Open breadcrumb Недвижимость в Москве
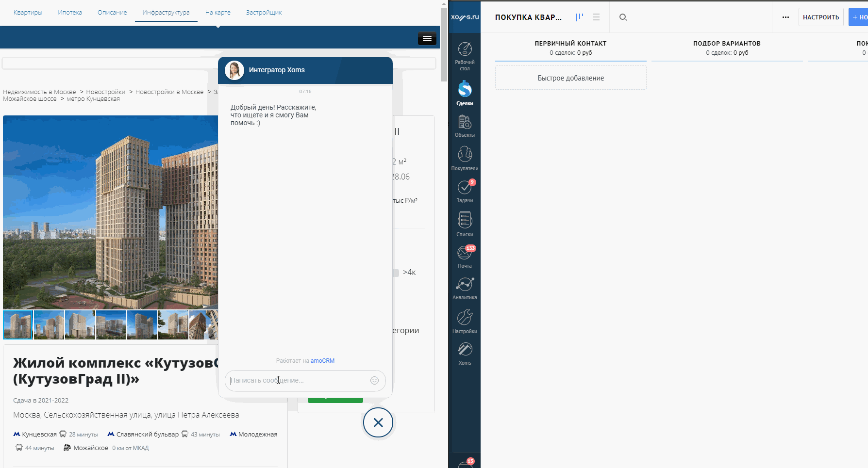 tap(39, 92)
